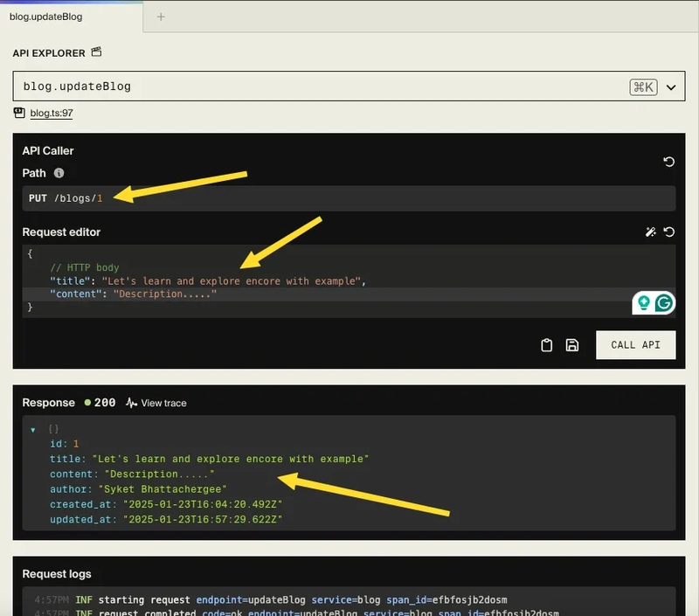Click the PUT /blogs/1 path field
This screenshot has width=699, height=616.
349,198
